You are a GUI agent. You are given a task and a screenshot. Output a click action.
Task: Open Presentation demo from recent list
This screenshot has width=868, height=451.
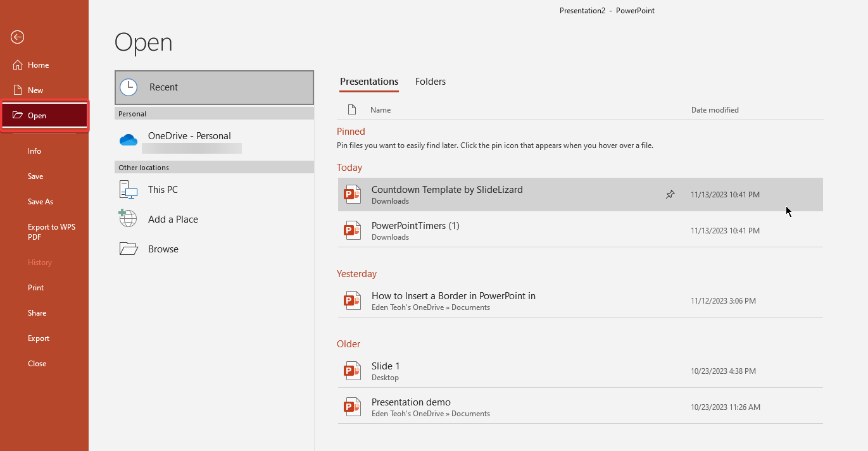point(411,402)
